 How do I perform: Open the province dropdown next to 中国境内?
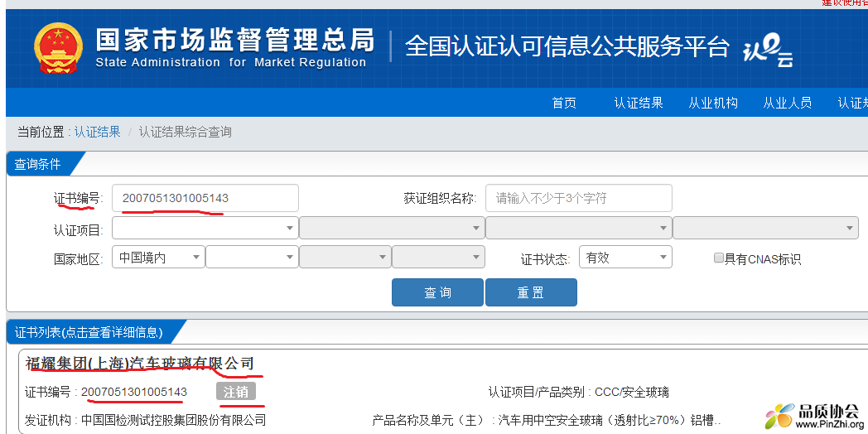point(252,257)
